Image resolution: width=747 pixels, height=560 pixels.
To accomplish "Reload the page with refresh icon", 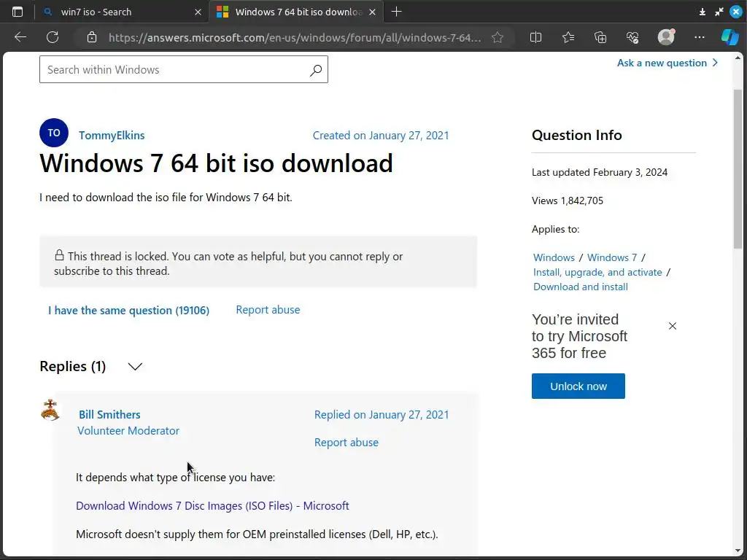I will 53,37.
